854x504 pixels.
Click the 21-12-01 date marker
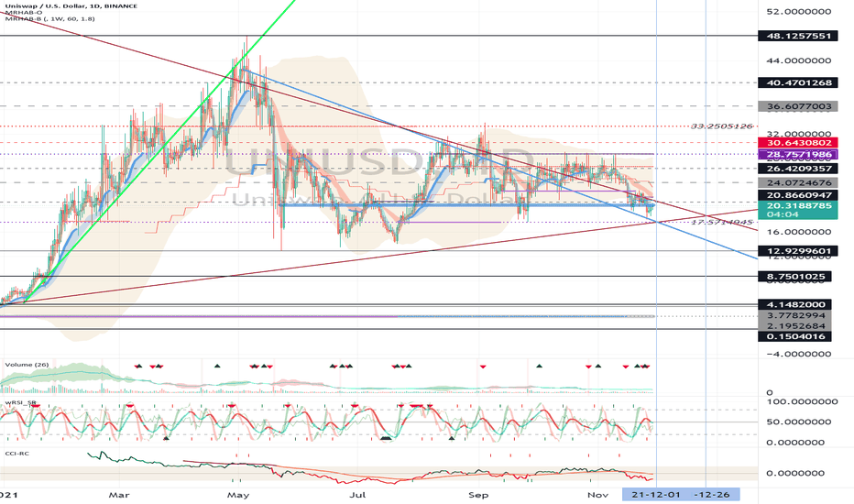point(656,494)
